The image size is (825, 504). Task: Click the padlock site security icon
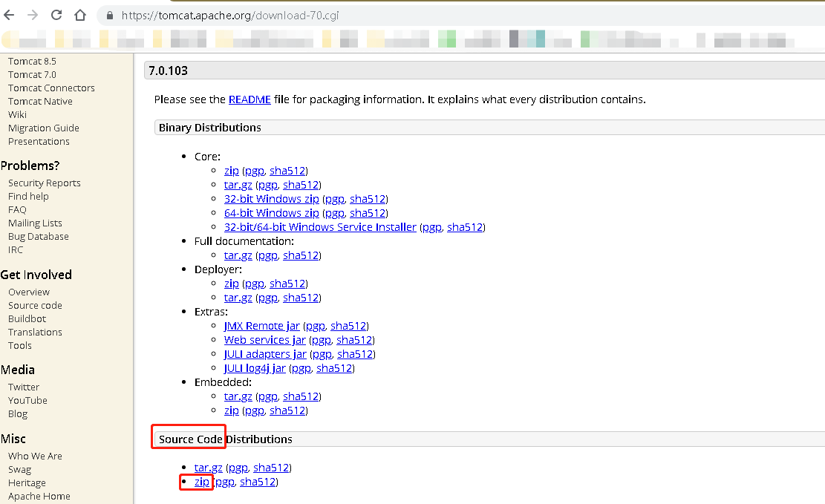coord(110,16)
